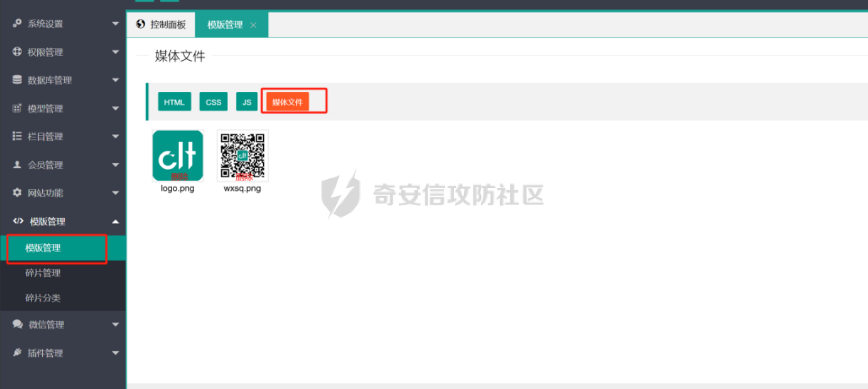The width and height of the screenshot is (868, 389).
Task: Select the 媒体文件 button
Action: click(x=287, y=102)
